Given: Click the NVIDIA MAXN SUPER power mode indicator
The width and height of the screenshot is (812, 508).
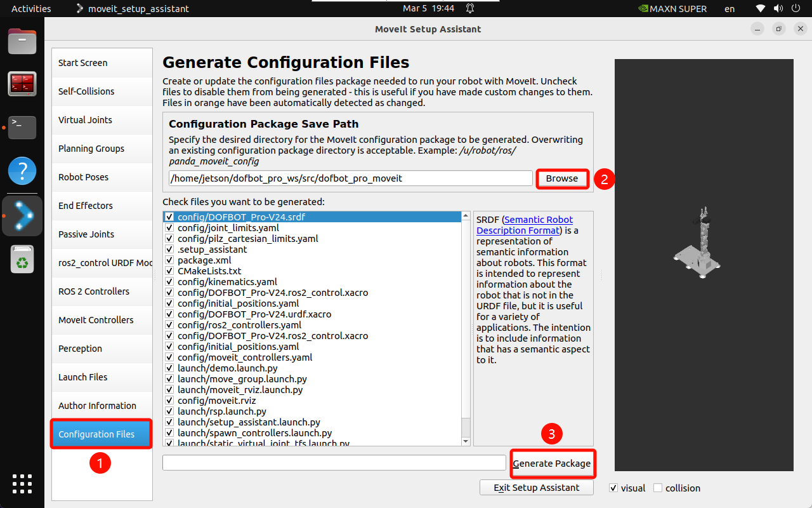Looking at the screenshot, I should [x=674, y=9].
